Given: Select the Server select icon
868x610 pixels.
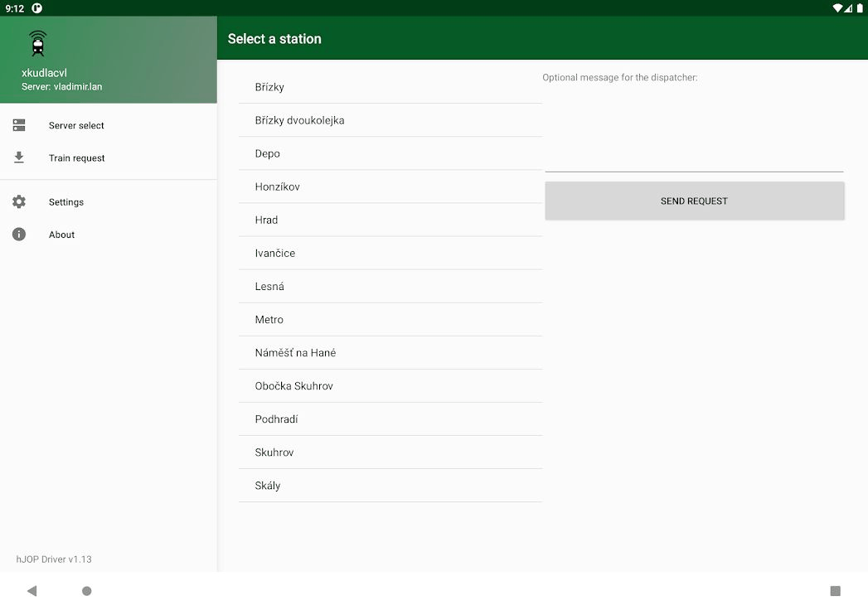Looking at the screenshot, I should [x=18, y=125].
